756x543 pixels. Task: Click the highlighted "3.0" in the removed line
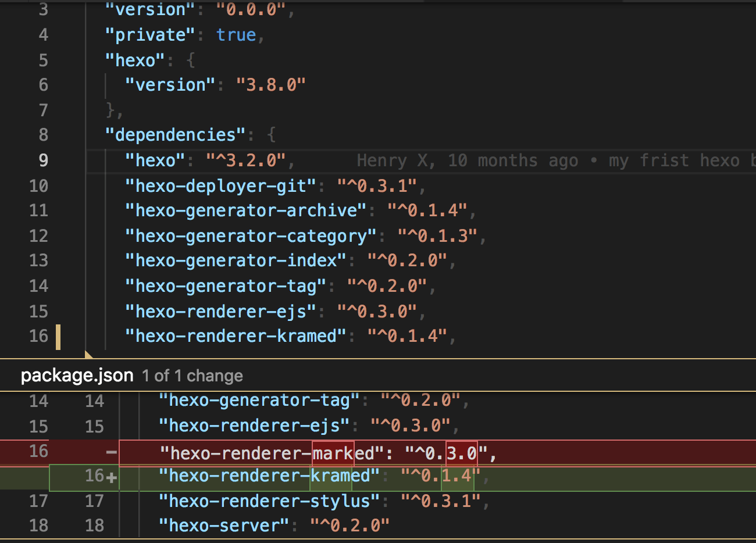tap(462, 453)
